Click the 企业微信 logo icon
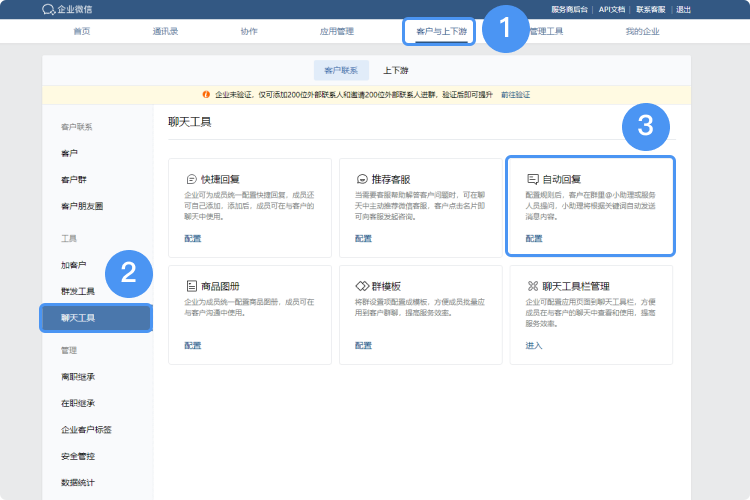This screenshot has width=750, height=500. coord(48,9)
